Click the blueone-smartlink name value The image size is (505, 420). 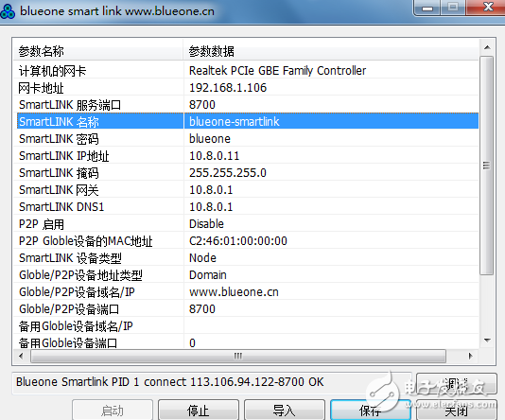tap(235, 122)
